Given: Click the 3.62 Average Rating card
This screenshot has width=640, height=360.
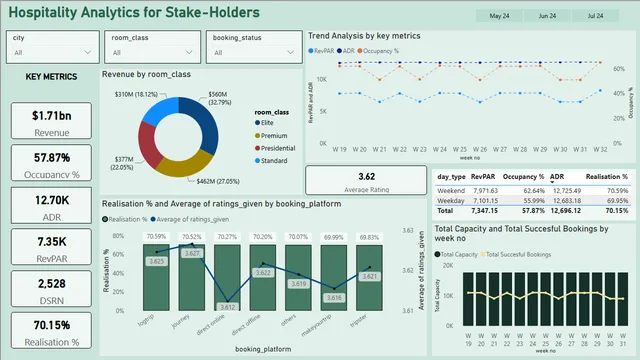Looking at the screenshot, I should (x=366, y=180).
